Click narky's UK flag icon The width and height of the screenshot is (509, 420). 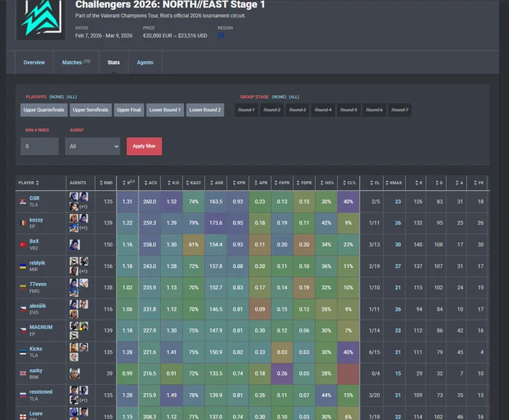point(23,374)
